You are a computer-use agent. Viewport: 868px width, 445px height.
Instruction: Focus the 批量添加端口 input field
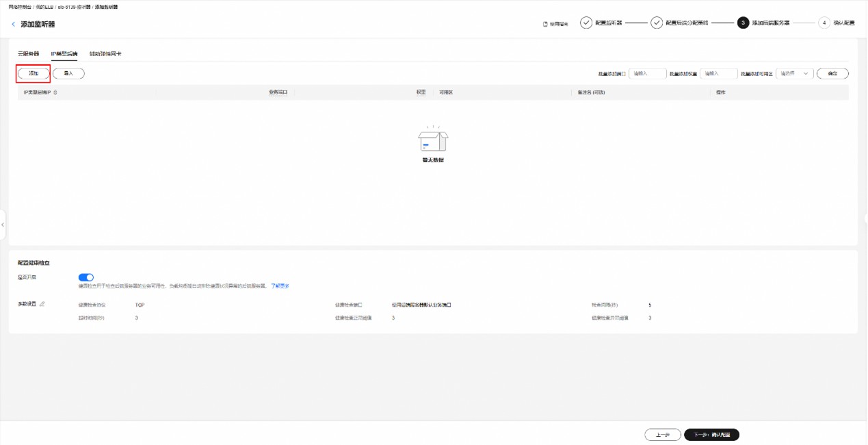[648, 74]
